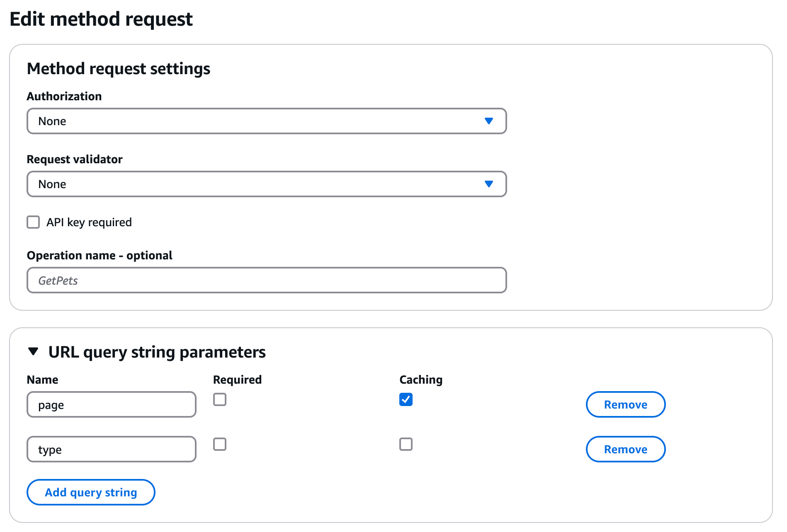Click into the type name field
Viewport: 787px width, 532px height.
pos(111,449)
